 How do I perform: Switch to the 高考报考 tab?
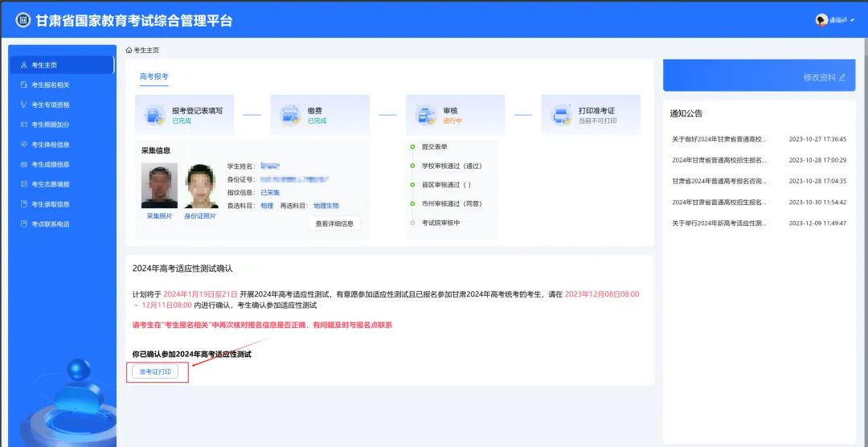point(154,76)
